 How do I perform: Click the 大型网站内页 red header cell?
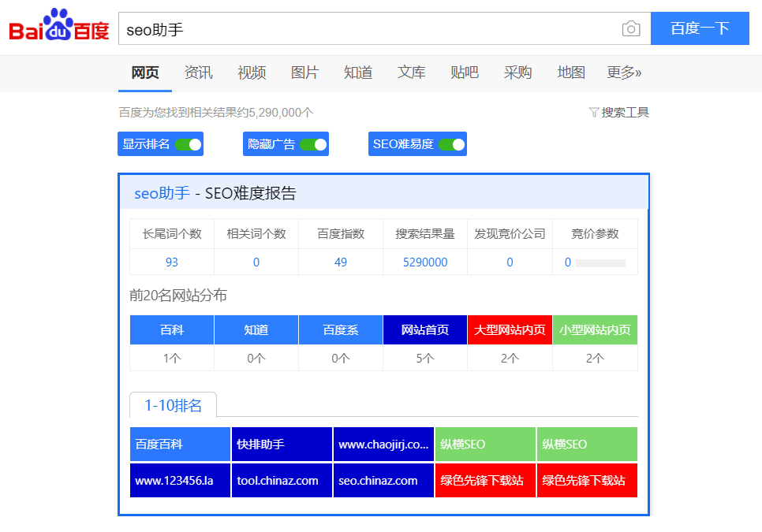pyautogui.click(x=510, y=330)
